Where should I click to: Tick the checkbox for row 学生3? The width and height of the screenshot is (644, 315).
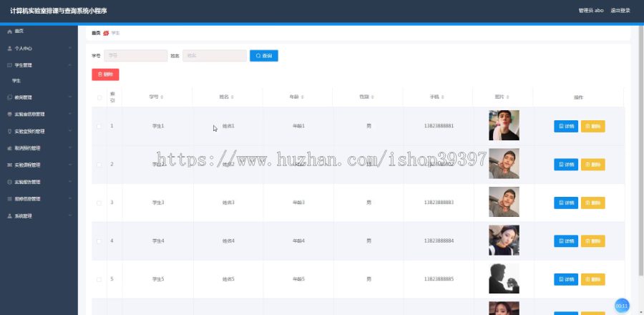(x=99, y=203)
